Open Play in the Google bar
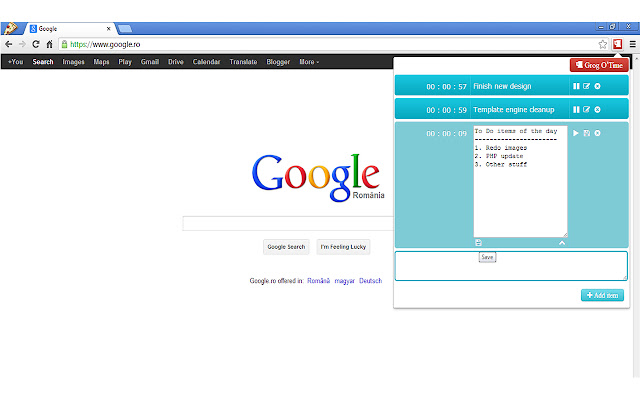This screenshot has height=400, width=640. 125,62
